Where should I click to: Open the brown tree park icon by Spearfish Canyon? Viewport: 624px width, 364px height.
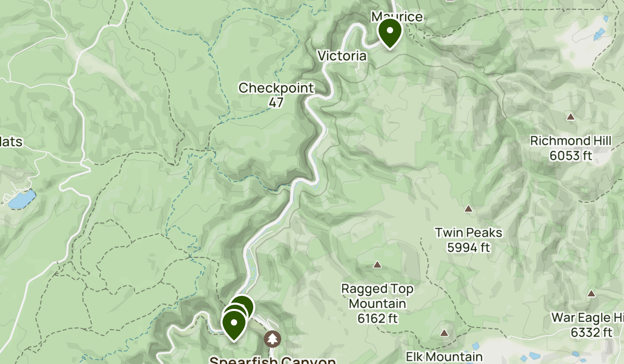click(x=272, y=340)
